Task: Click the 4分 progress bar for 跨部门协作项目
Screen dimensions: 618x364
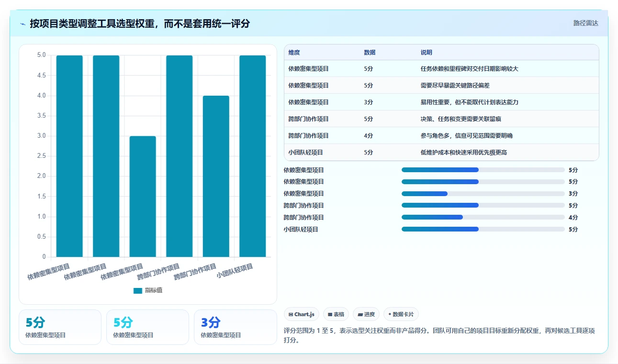Action: 483,218
